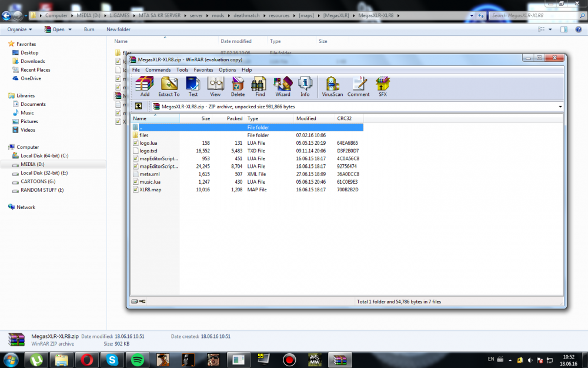This screenshot has height=368, width=588.
Task: Click the Add toolbar icon in WinRAR
Action: click(x=145, y=87)
